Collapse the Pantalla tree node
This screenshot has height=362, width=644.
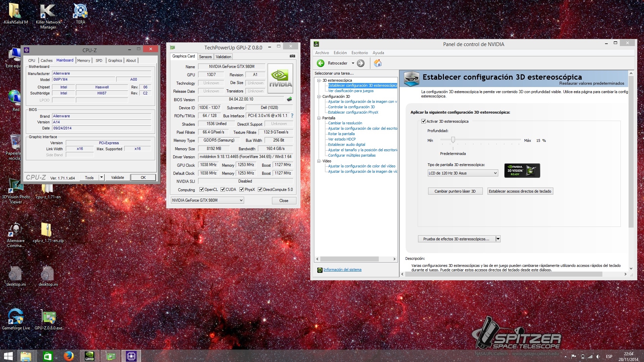(319, 118)
